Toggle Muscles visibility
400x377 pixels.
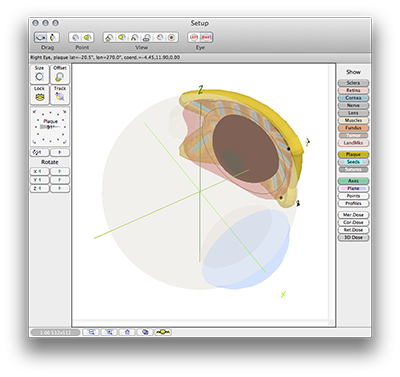(353, 120)
